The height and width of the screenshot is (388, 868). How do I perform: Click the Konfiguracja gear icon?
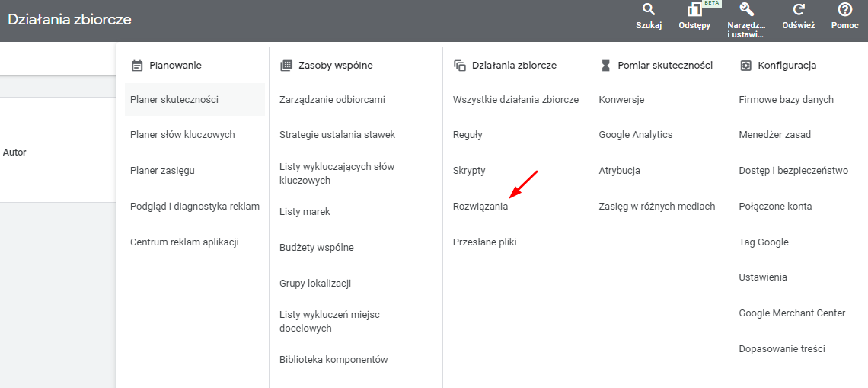745,66
